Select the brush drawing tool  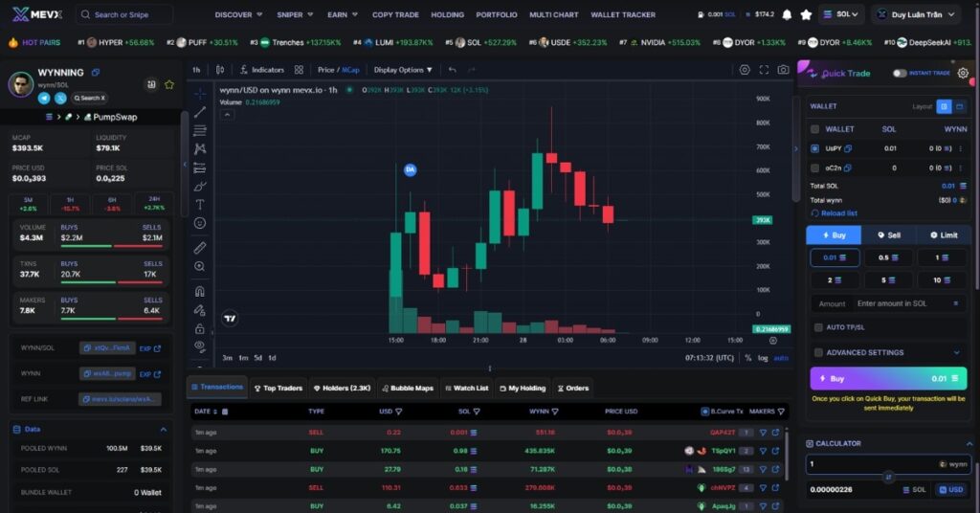coord(200,187)
